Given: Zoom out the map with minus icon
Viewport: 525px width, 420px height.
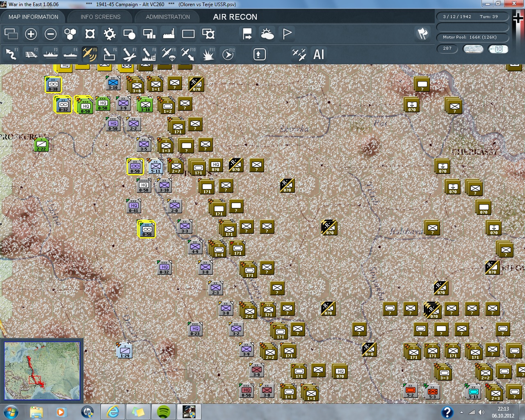Looking at the screenshot, I should click(50, 34).
